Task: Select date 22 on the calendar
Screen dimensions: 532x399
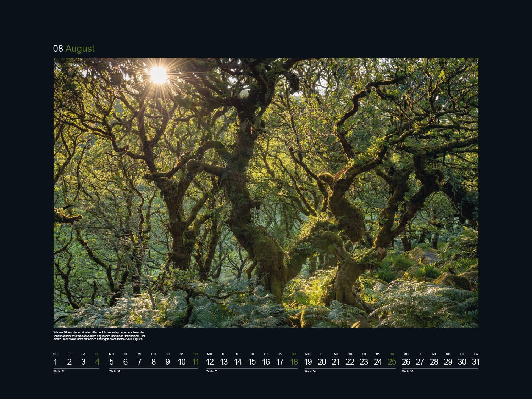Action: [350, 362]
